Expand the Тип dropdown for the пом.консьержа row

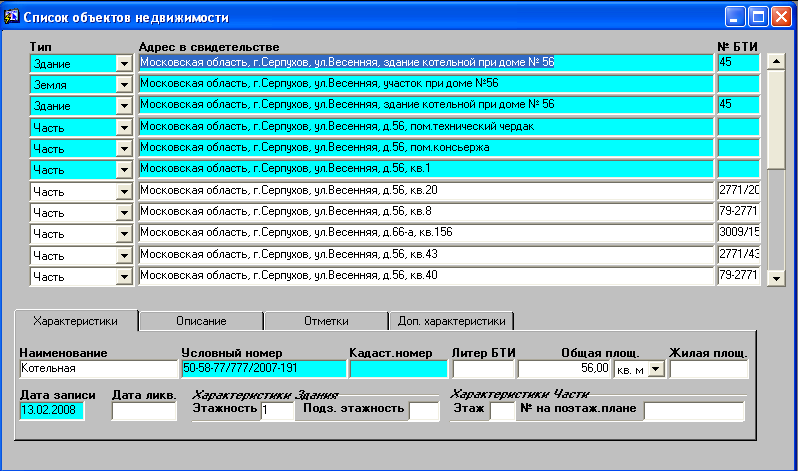tap(124, 149)
